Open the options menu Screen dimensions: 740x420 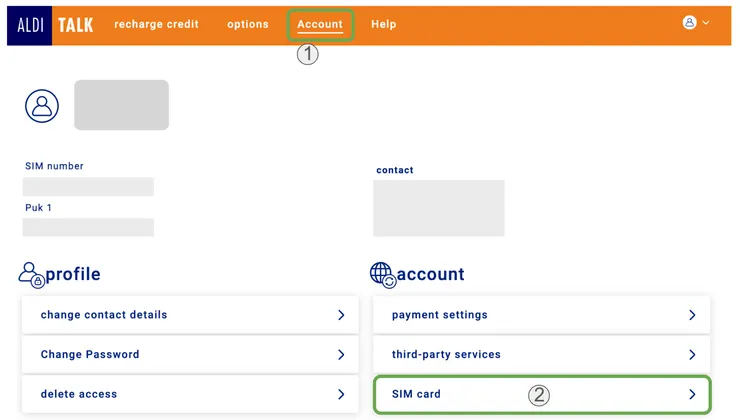coord(248,24)
